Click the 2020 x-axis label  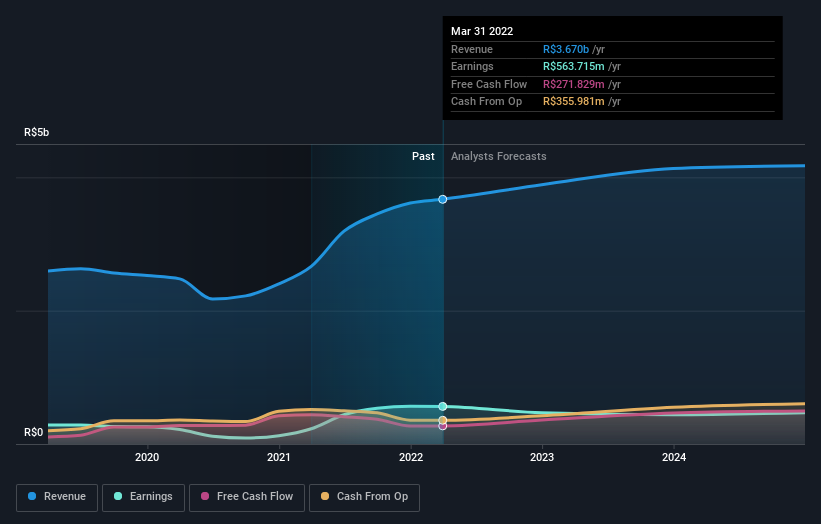coord(147,457)
